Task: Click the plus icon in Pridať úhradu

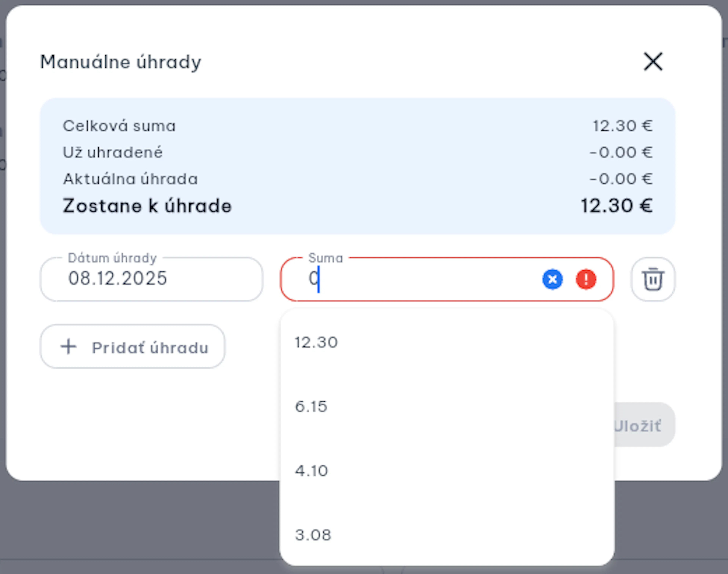Action: 69,346
